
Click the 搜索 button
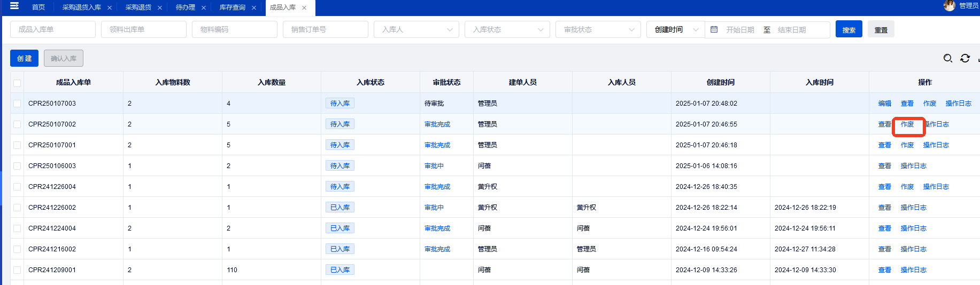(849, 29)
